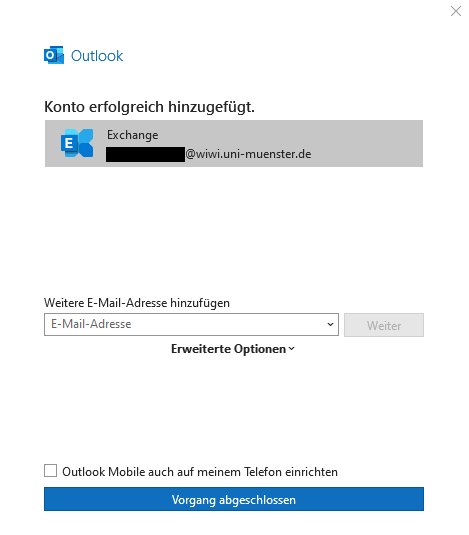This screenshot has height=535, width=469.
Task: Click the 'Konto erfolgreich hinzugefügt.' heading
Action: point(149,107)
